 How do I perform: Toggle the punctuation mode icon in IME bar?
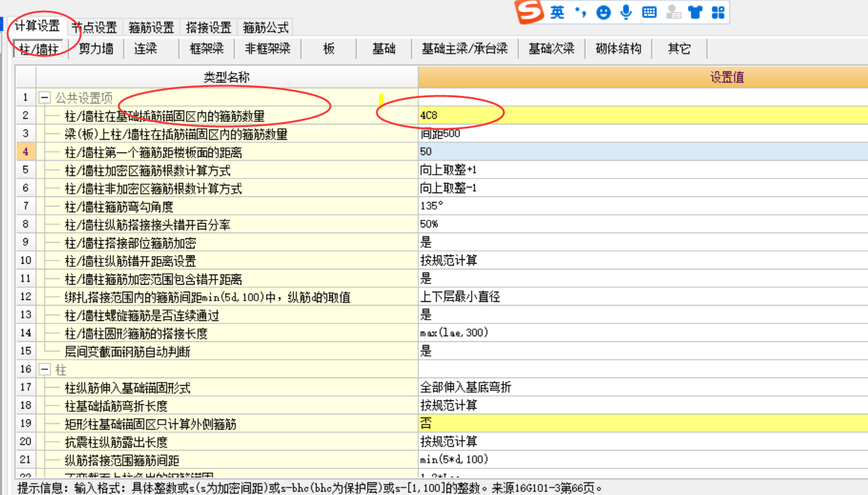[x=580, y=12]
